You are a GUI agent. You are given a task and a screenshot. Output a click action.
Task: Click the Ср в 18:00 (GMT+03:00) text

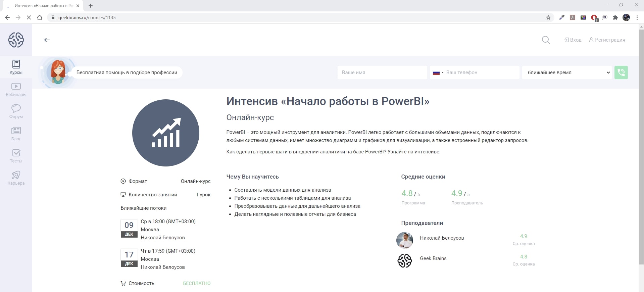168,222
